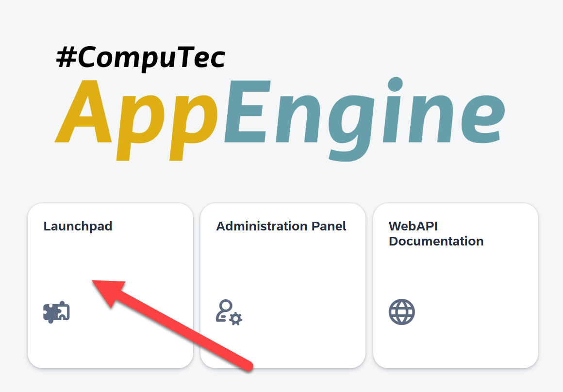Click the hash symbol in #CompuTec
Screen dimensions: 563x392
click(66, 58)
